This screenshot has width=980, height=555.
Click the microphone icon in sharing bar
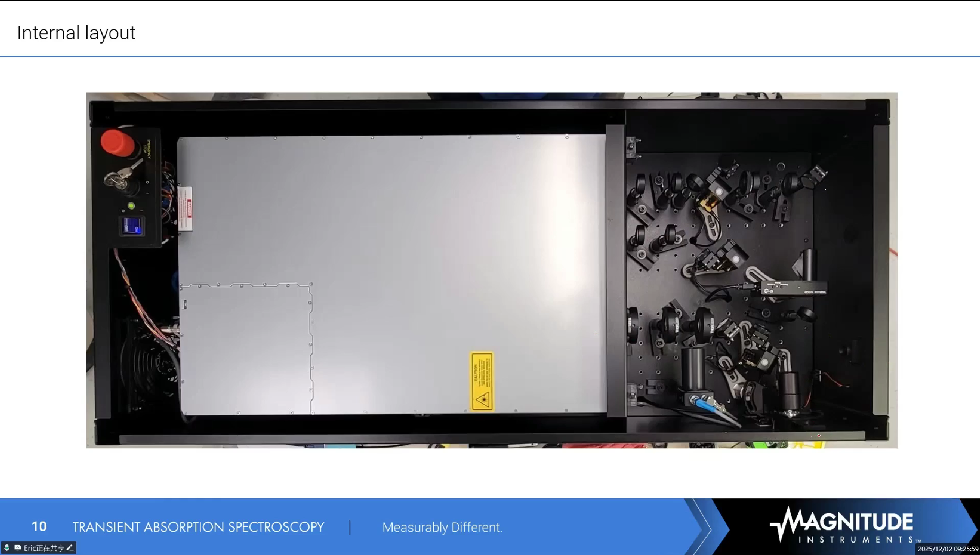tap(7, 548)
